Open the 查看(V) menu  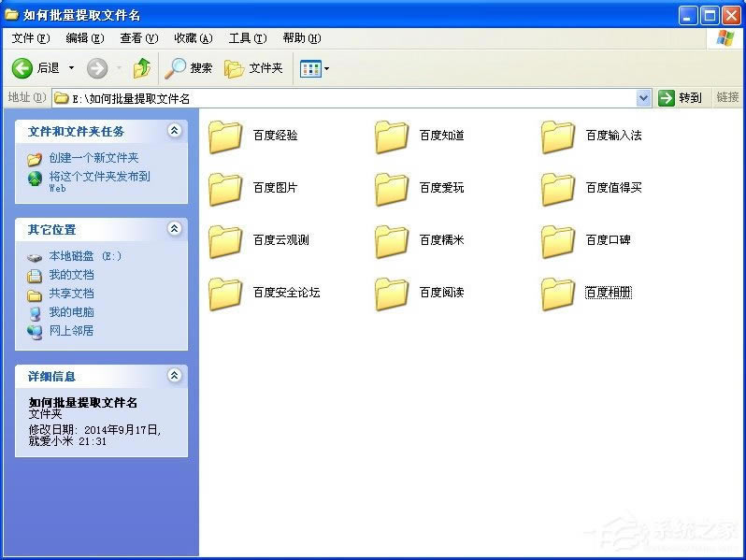point(139,38)
